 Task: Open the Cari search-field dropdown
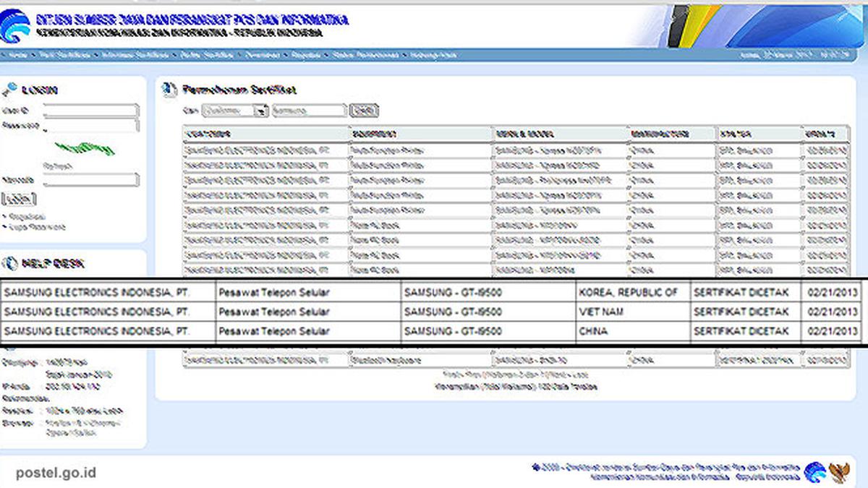tap(235, 111)
